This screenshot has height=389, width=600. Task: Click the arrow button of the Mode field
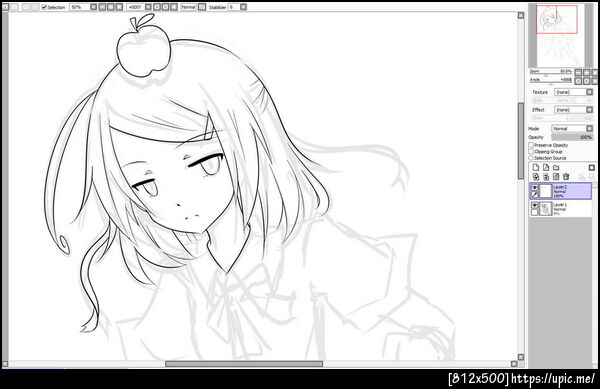pos(590,129)
